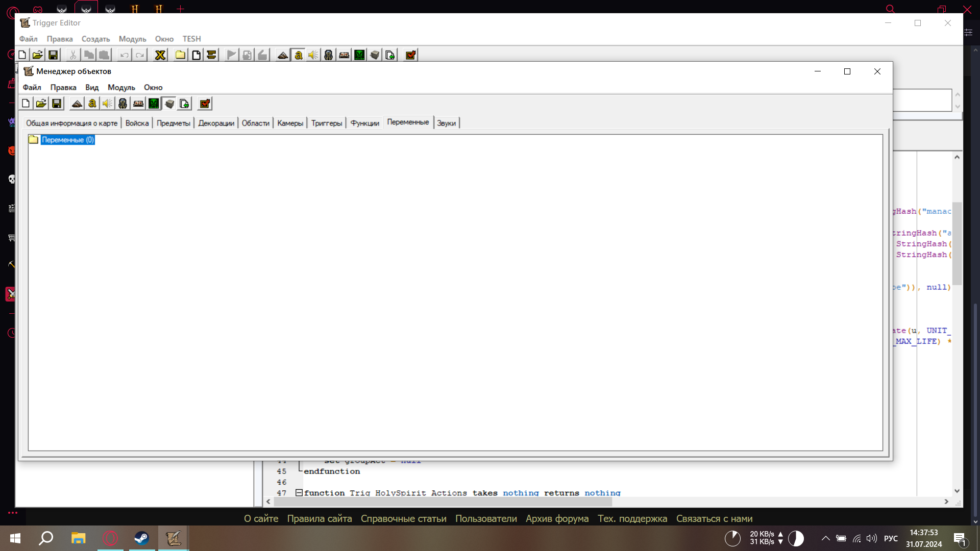Screen dimensions: 980x551
Task: Open Import Manager icon in Object Manager toolbar
Action: coord(185,104)
